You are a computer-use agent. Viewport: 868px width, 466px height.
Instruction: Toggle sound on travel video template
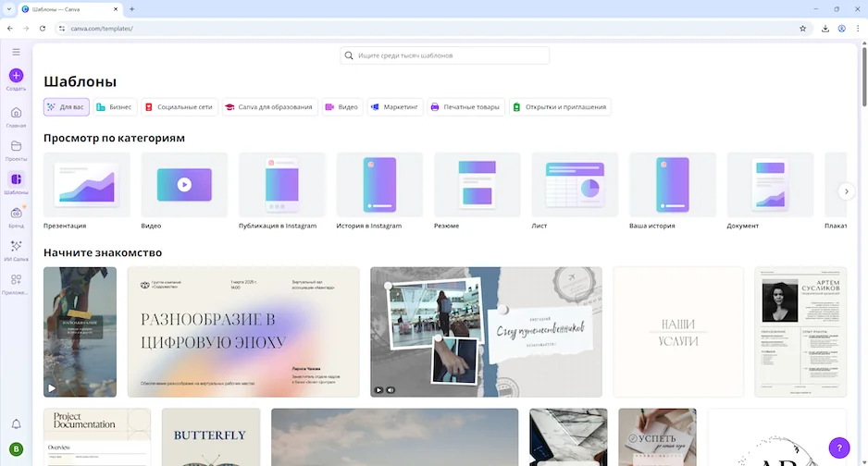point(391,389)
